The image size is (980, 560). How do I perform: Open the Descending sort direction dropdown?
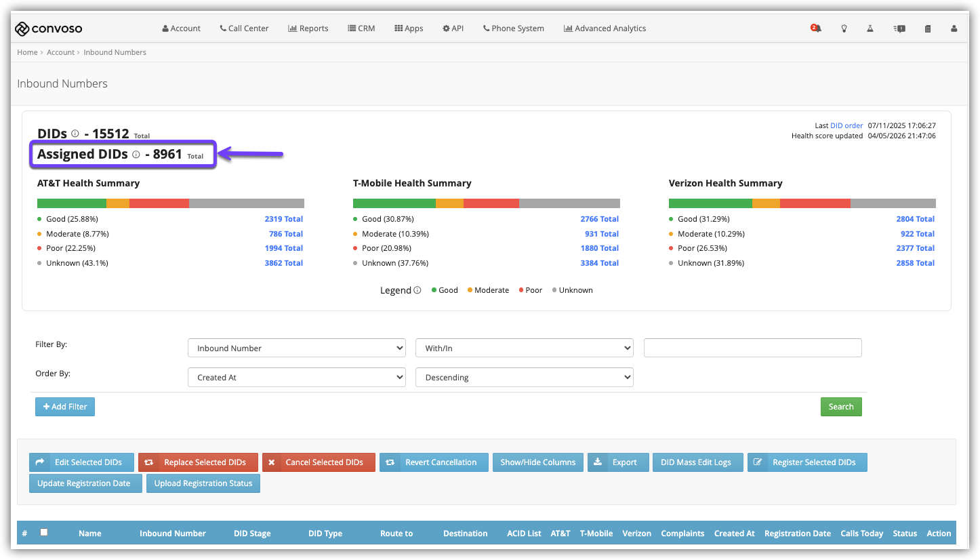(x=525, y=377)
